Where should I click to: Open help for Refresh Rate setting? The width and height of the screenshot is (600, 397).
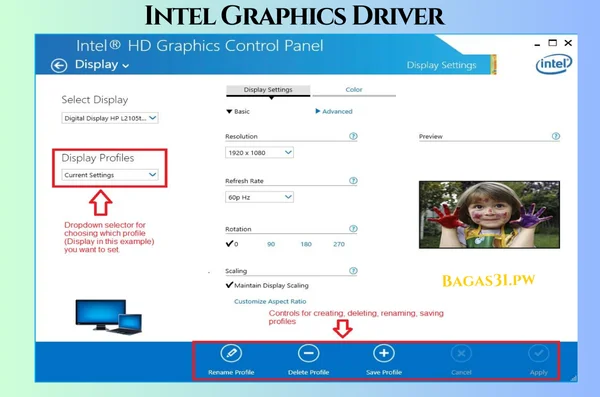353,180
